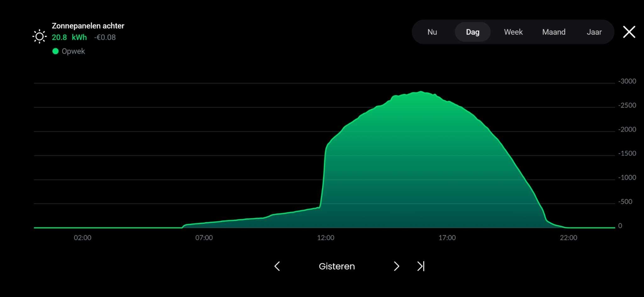Click the chart peak near 2800 watts
The image size is (644, 297).
pyautogui.click(x=421, y=92)
